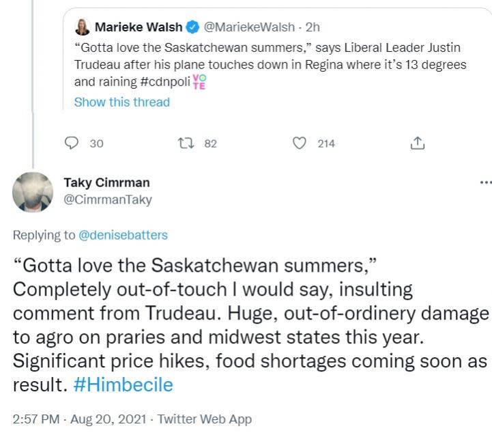Retweet the Marieke Walsh tweet
The height and width of the screenshot is (448, 492).
coord(185,143)
